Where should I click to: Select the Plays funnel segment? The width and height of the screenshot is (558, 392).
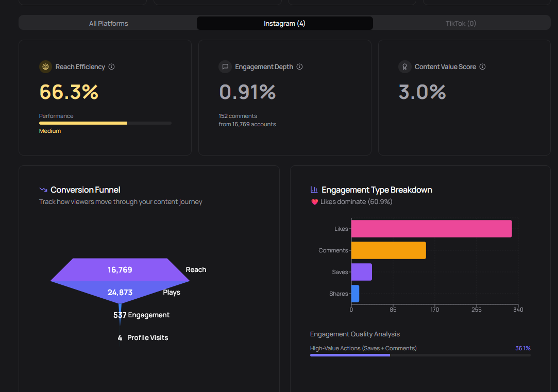click(120, 292)
